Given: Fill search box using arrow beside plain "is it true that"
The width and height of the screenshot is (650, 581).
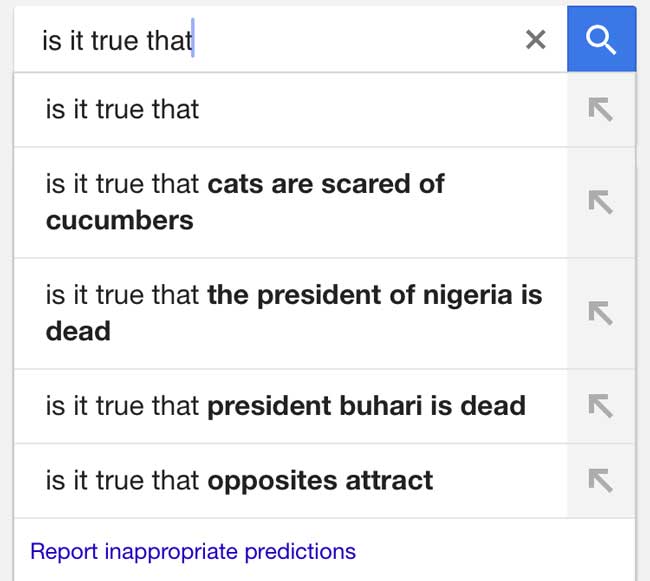Looking at the screenshot, I should pyautogui.click(x=600, y=110).
